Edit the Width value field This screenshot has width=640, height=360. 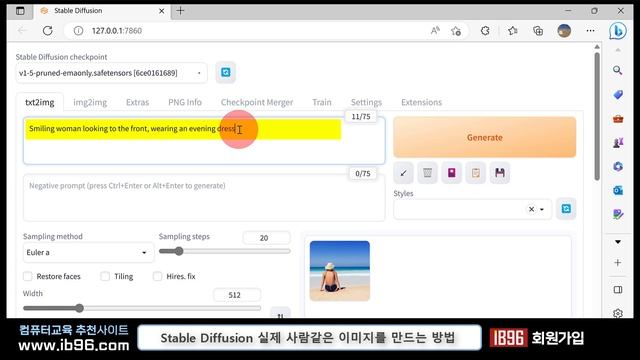pos(237,295)
